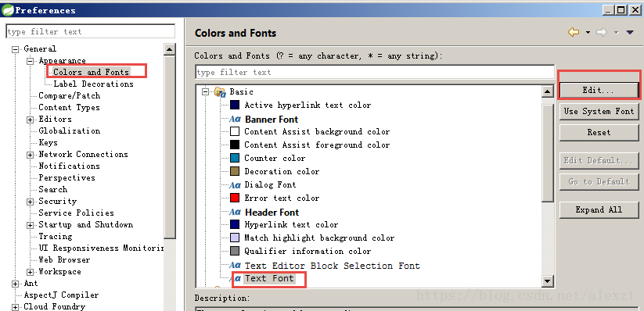644x311 pixels.
Task: Collapse the General tree node
Action: pos(16,49)
